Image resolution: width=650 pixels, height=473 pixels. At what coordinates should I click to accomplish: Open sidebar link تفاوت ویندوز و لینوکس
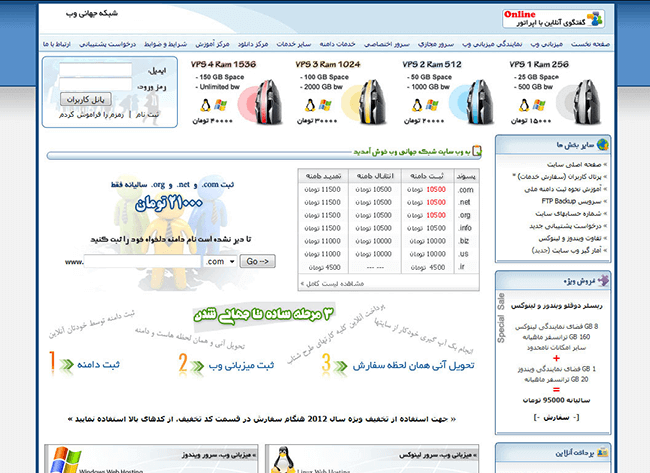tap(572, 238)
